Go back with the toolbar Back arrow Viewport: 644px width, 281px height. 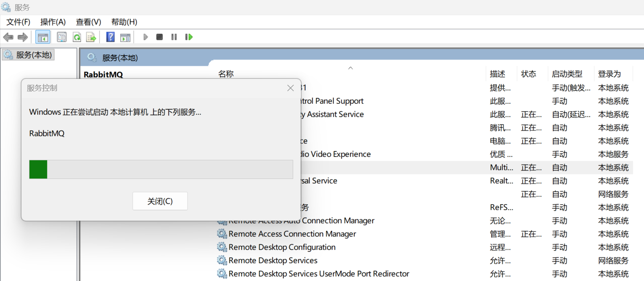8,37
